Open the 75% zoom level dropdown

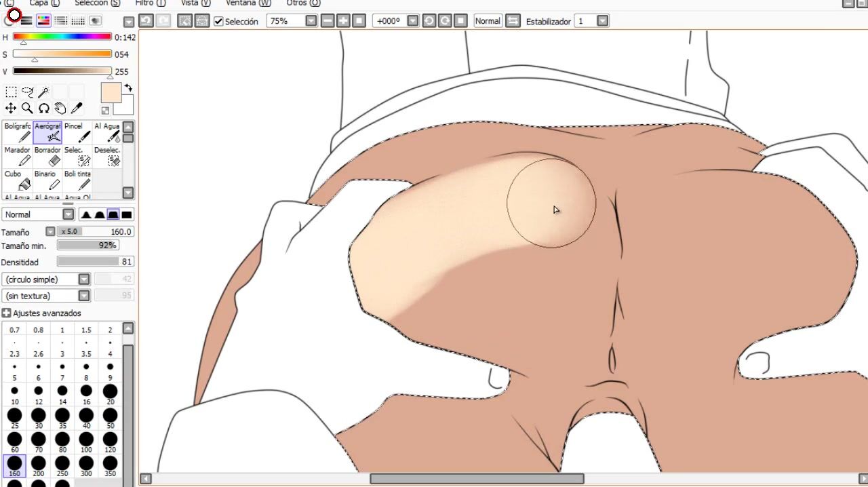[x=311, y=21]
